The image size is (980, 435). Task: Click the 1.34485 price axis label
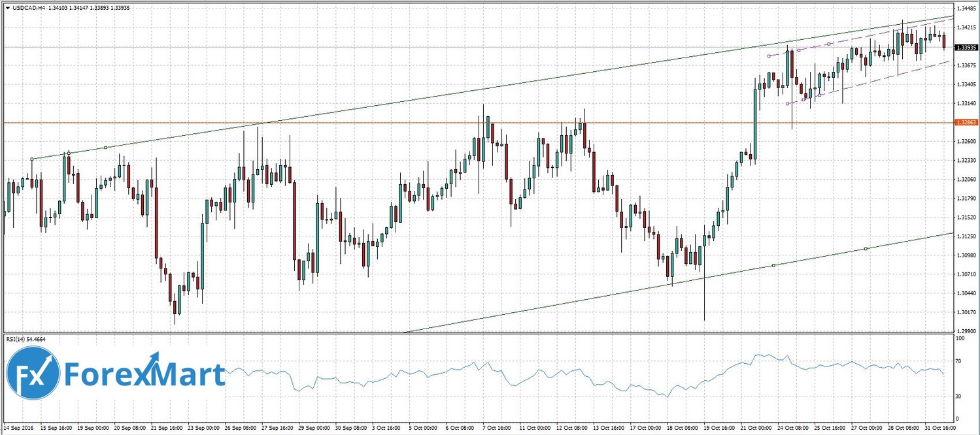965,8
